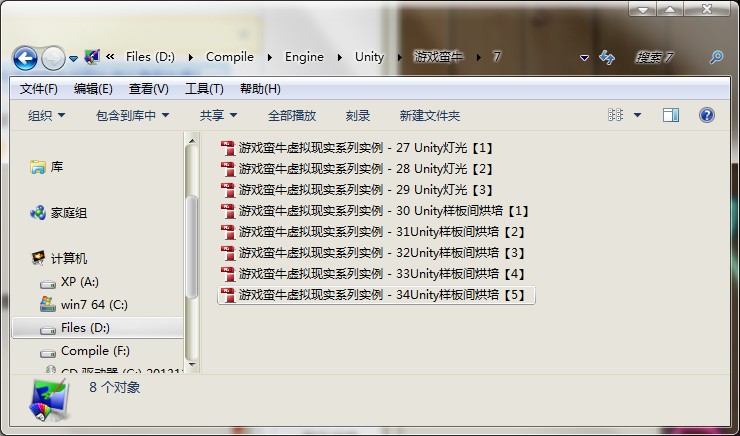The height and width of the screenshot is (436, 740).
Task: Open the view options dropdown arrow
Action: (637, 115)
